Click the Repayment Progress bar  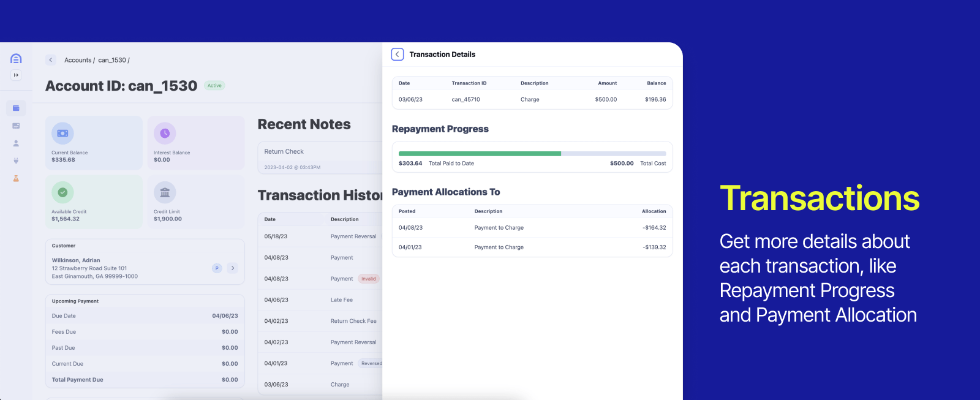(532, 154)
